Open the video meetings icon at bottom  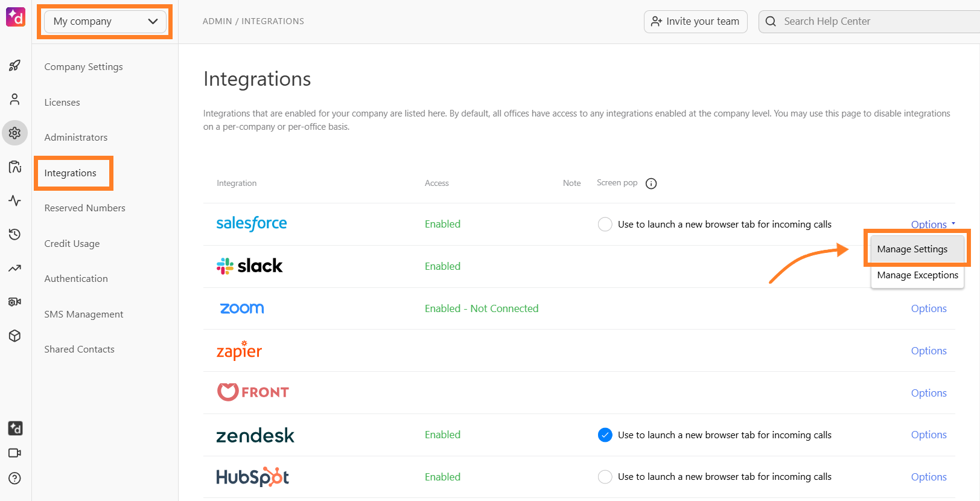coord(15,453)
